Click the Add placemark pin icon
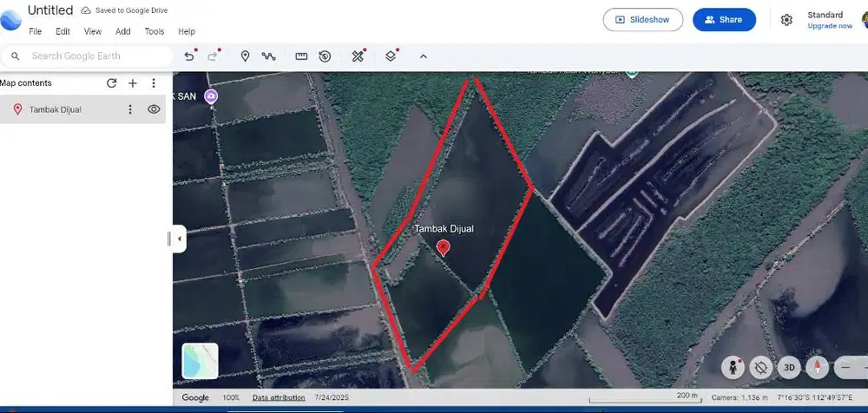The image size is (868, 413). [x=245, y=56]
